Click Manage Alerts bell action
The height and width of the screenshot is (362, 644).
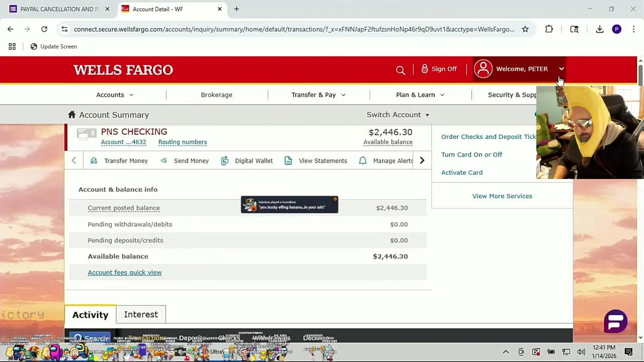[386, 160]
